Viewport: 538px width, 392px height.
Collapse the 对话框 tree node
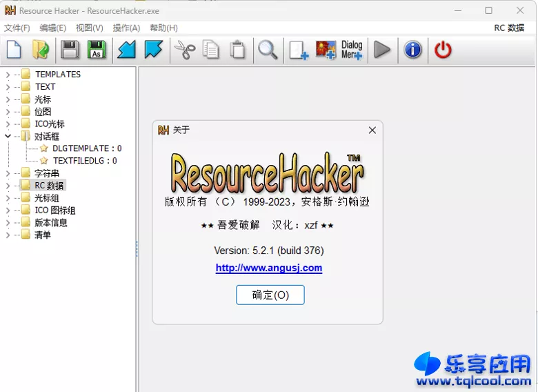coord(8,136)
